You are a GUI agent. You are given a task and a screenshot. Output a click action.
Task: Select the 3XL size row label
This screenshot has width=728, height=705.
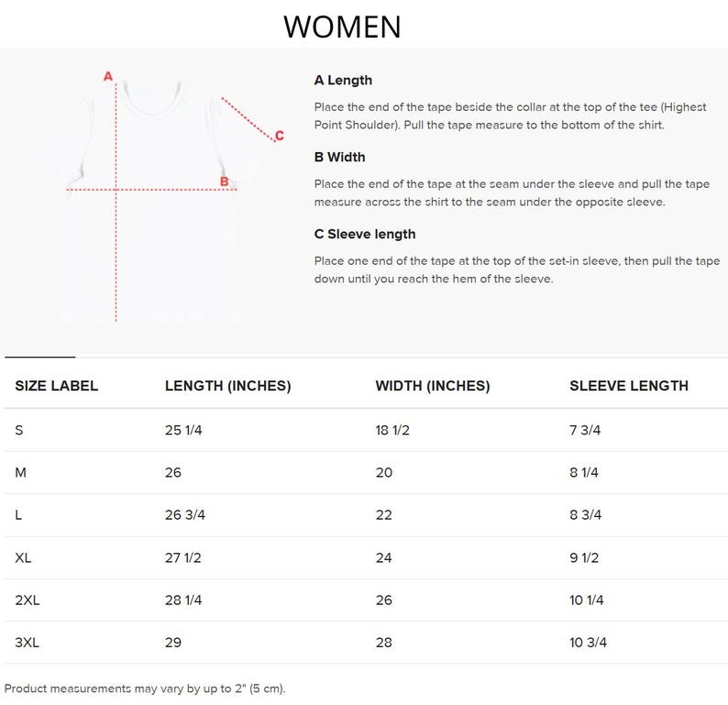click(x=27, y=643)
